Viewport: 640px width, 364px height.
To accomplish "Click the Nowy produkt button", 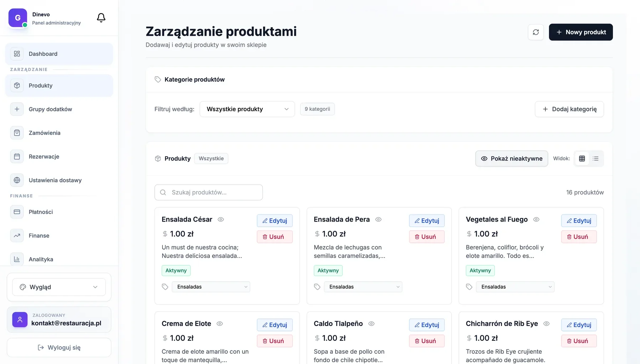I will click(x=581, y=32).
